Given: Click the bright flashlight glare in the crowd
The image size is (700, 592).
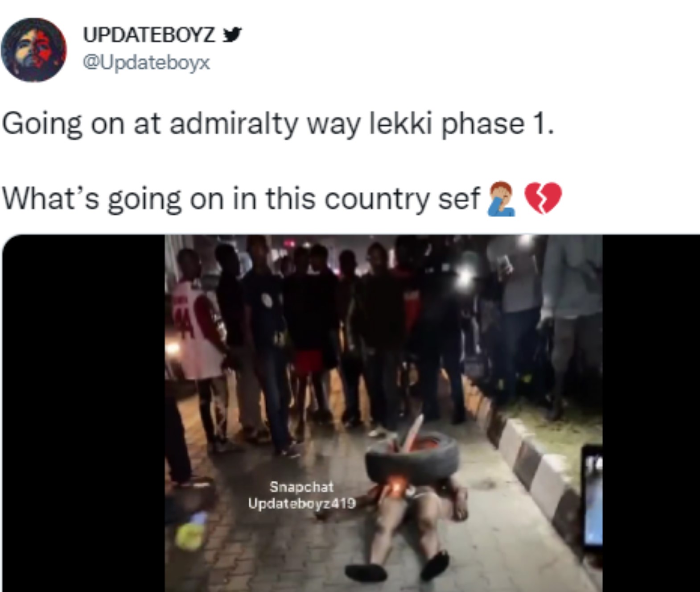Looking at the screenshot, I should [x=465, y=277].
